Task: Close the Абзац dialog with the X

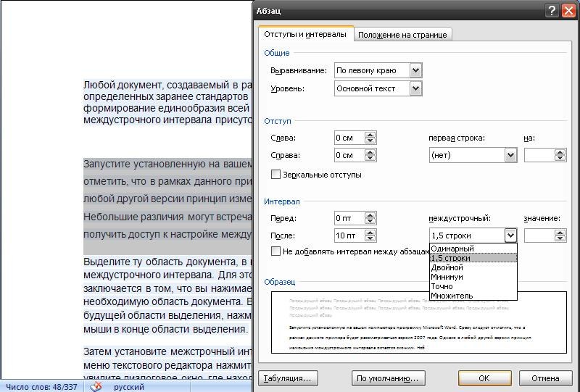Action: pos(568,10)
